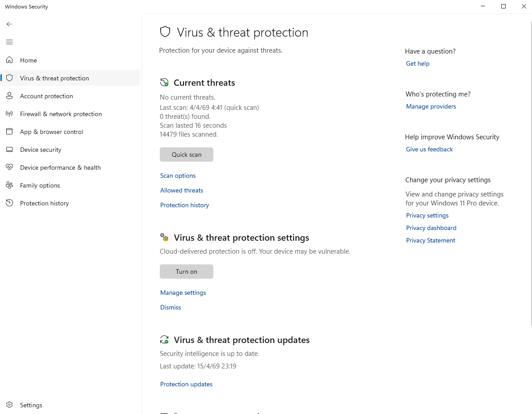Select the Device security laptop icon
Viewport: 532px width, 414px height.
pos(9,150)
